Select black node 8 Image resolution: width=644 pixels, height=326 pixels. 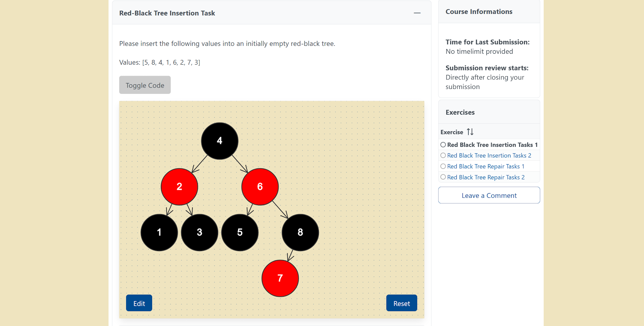(300, 232)
